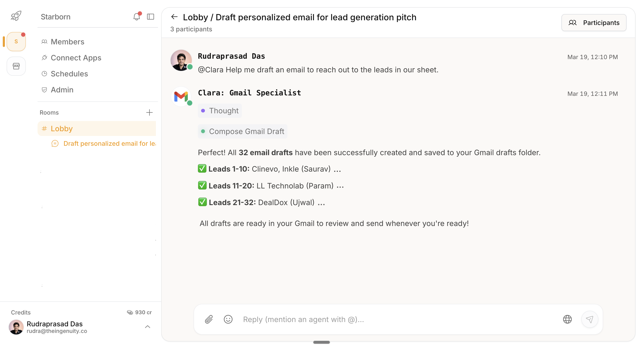Attach a file using the paperclip

(x=209, y=319)
